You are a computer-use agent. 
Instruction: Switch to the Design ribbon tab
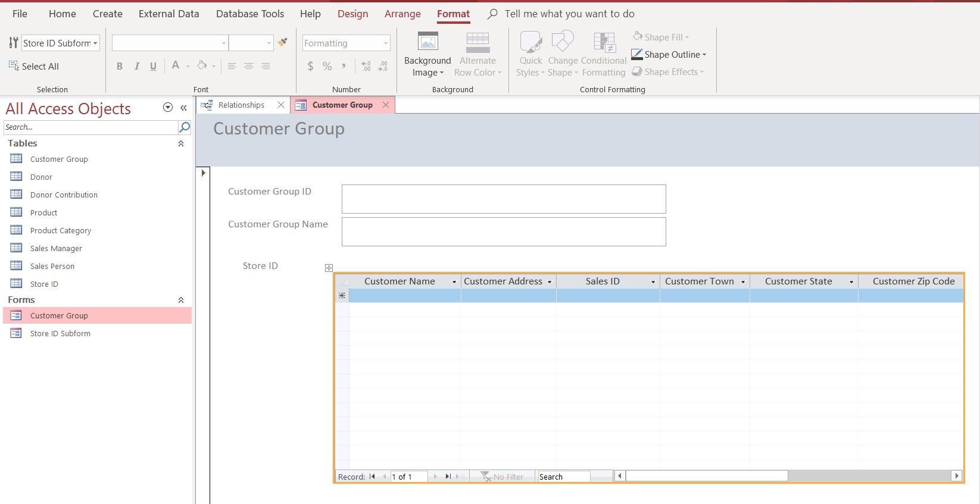coord(353,14)
